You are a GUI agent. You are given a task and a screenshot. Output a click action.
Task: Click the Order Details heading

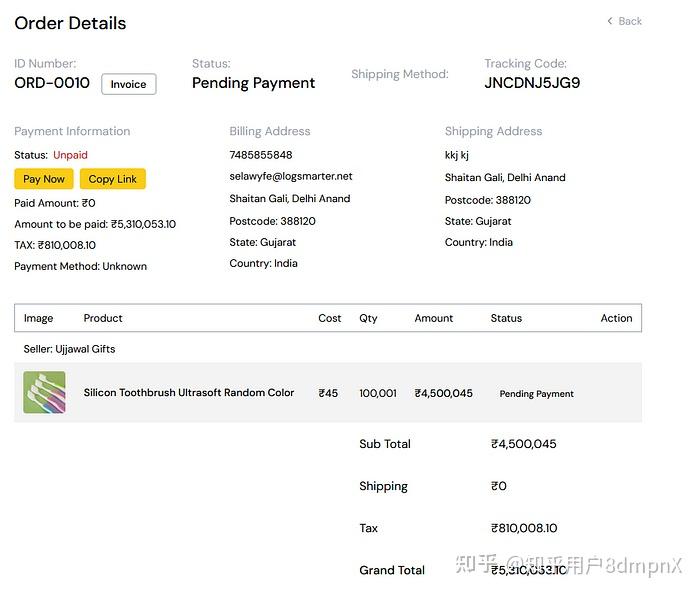click(70, 23)
